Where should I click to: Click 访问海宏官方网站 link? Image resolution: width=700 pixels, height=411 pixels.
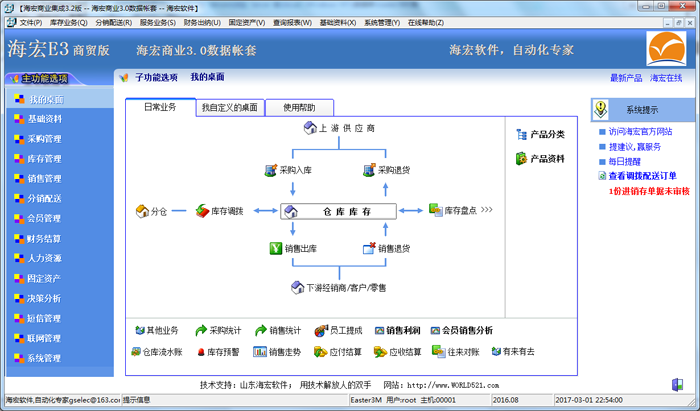640,132
